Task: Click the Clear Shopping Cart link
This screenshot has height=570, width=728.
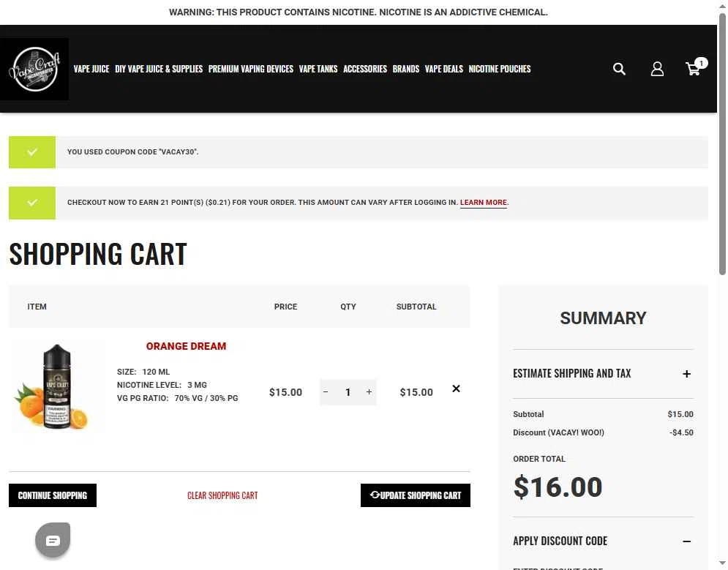Action: [x=222, y=496]
